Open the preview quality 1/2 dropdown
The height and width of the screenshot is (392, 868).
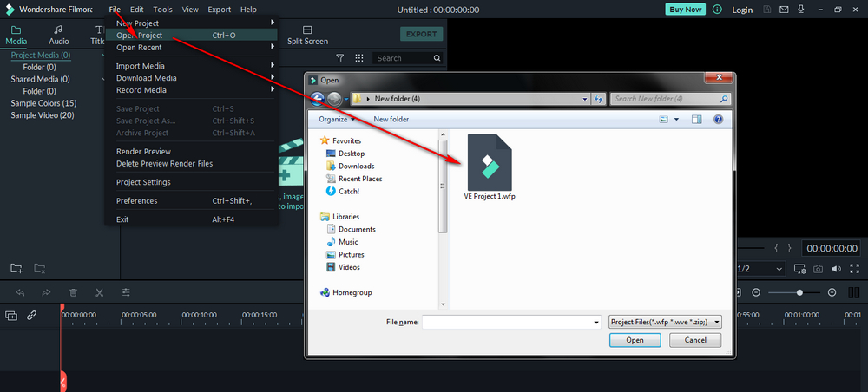coord(760,269)
